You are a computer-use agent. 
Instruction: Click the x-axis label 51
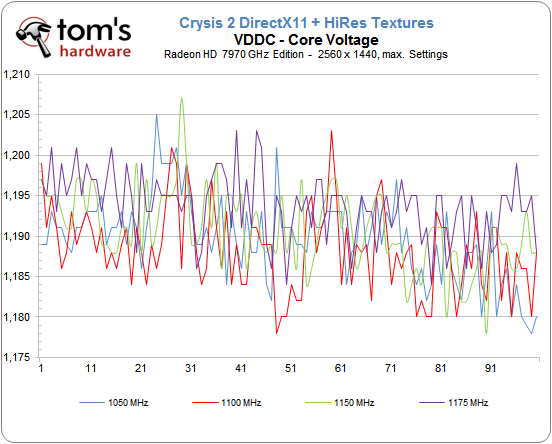click(290, 368)
